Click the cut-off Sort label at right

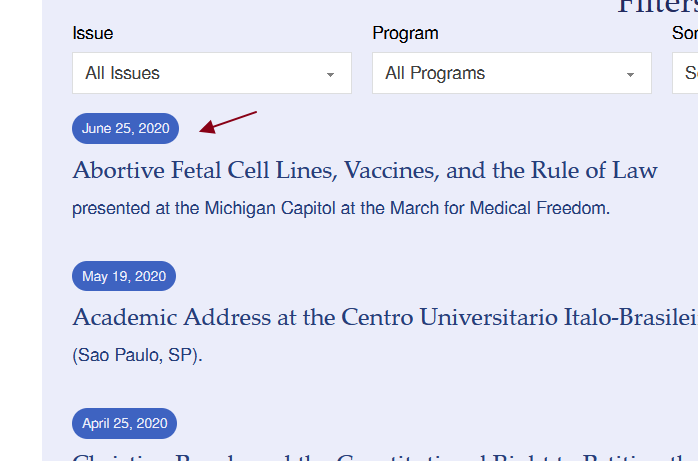click(685, 33)
